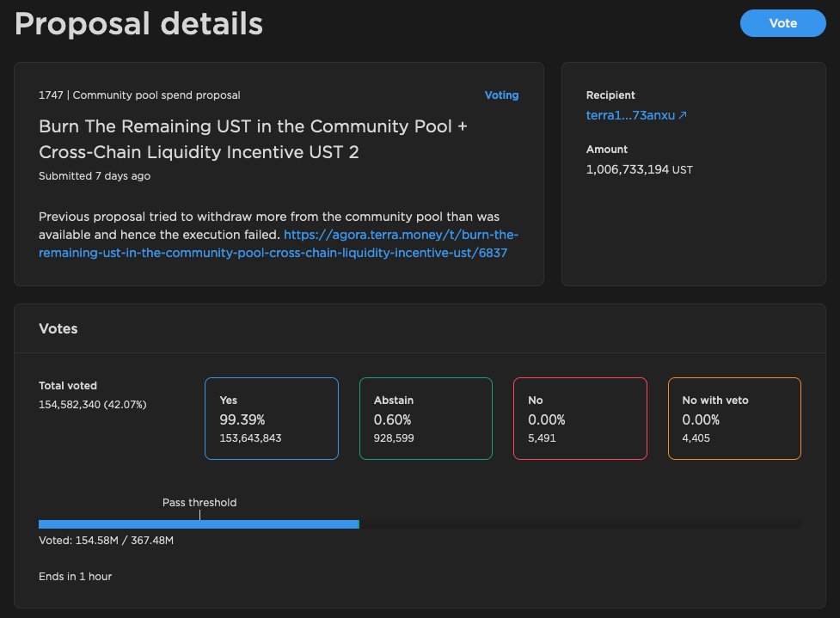The height and width of the screenshot is (618, 840).
Task: Click the Votes section header
Action: coord(58,328)
